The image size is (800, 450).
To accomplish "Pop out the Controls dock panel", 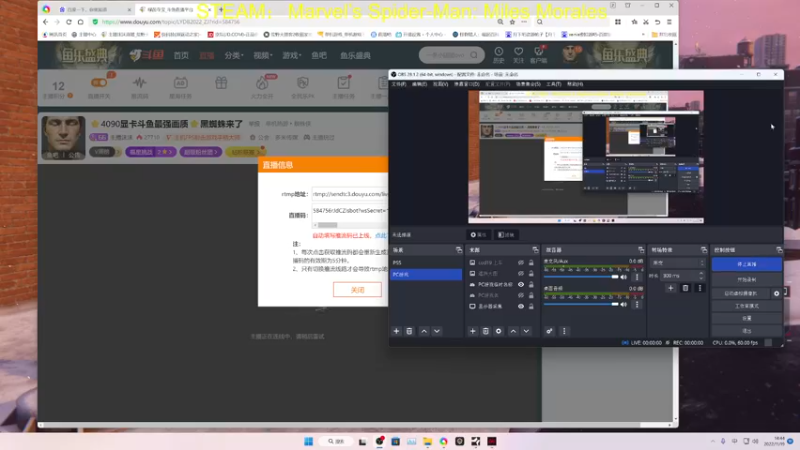I will coord(779,250).
